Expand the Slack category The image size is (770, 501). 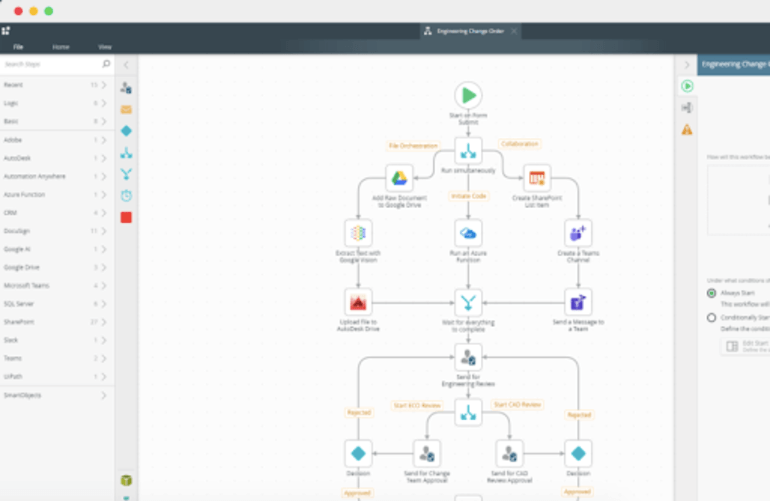[x=57, y=340]
